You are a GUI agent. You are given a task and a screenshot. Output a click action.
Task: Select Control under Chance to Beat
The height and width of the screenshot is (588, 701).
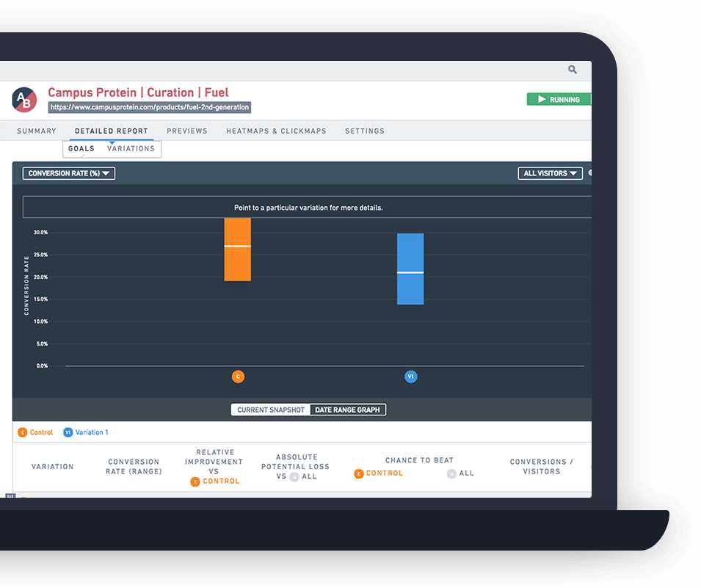click(379, 473)
